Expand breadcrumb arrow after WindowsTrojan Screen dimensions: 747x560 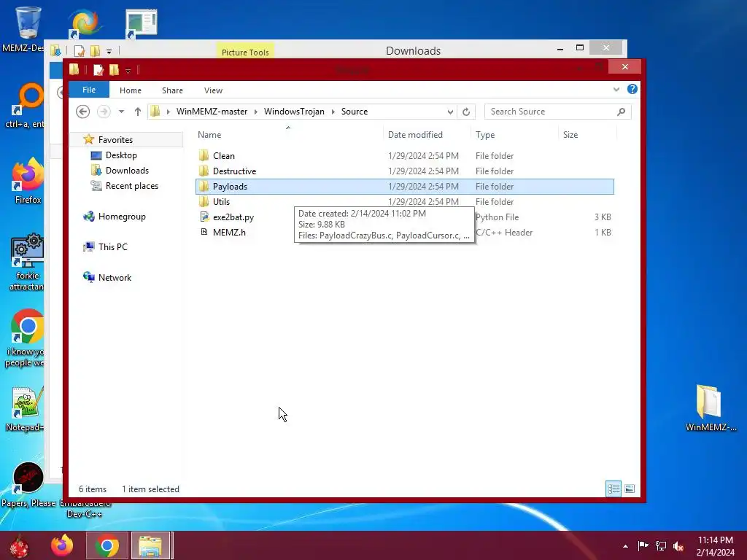[333, 112]
